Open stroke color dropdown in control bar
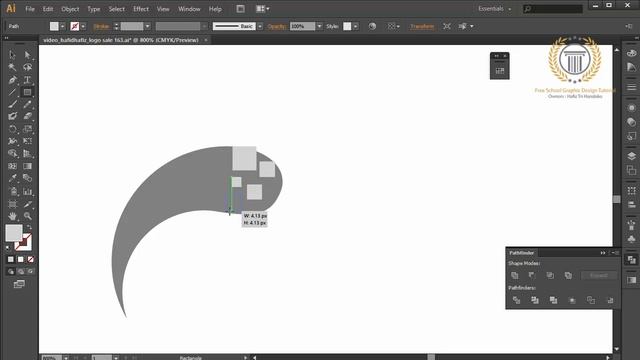This screenshot has height=360, width=640. 83,26
